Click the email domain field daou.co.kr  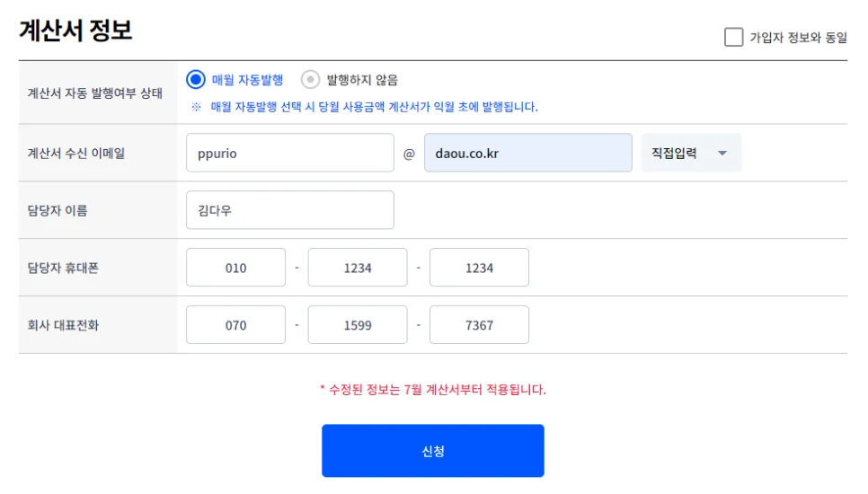(x=527, y=153)
